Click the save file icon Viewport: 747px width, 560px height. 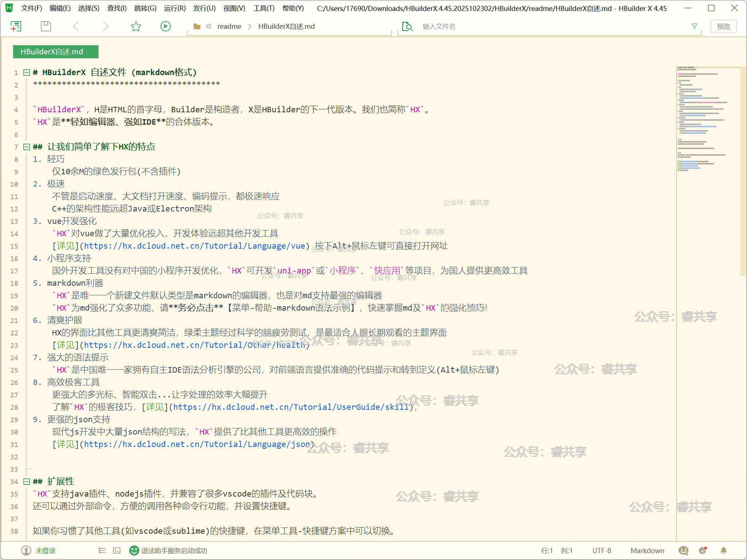(x=46, y=26)
